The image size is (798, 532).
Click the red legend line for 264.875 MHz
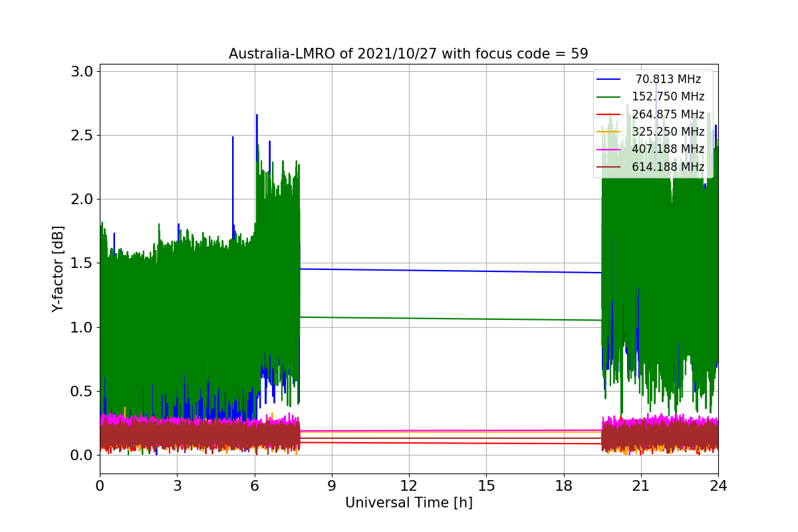[x=608, y=114]
